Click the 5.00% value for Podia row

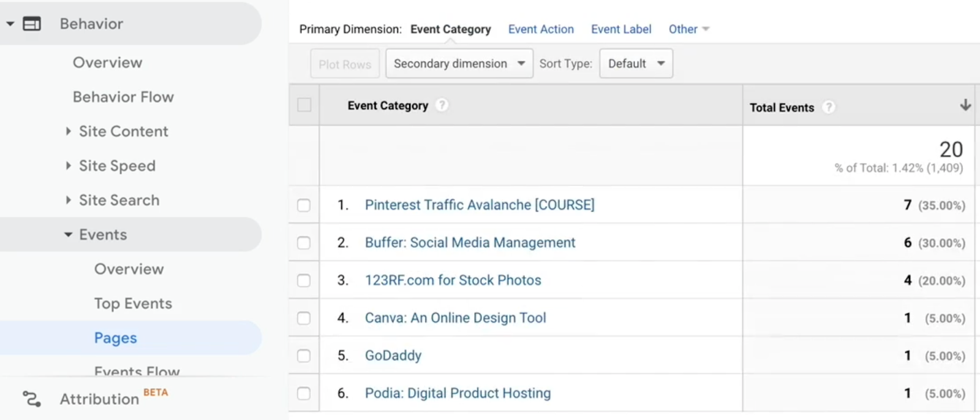point(945,394)
